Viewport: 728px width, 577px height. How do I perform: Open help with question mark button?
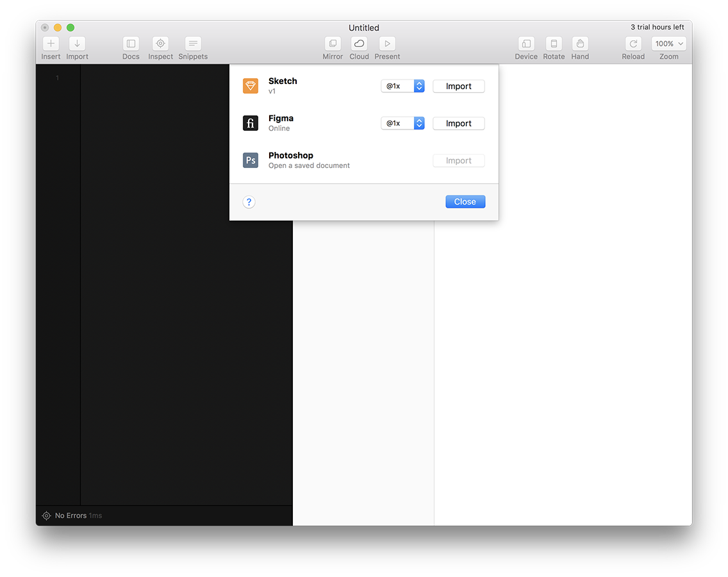(x=249, y=201)
